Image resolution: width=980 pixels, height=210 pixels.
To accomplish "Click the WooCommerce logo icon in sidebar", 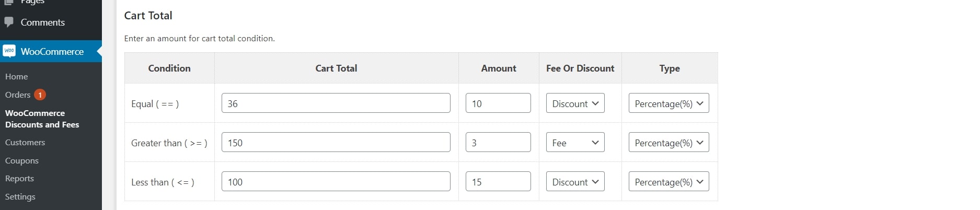I will [9, 51].
